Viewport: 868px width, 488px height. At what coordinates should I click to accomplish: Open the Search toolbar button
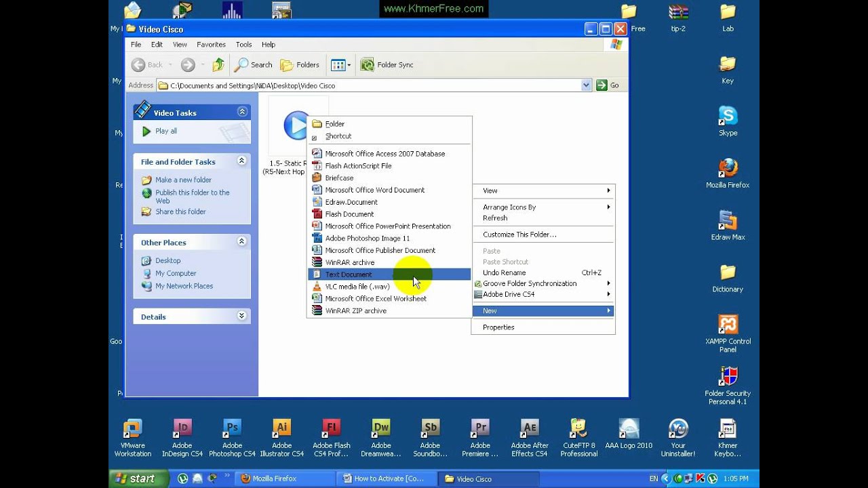coord(253,65)
